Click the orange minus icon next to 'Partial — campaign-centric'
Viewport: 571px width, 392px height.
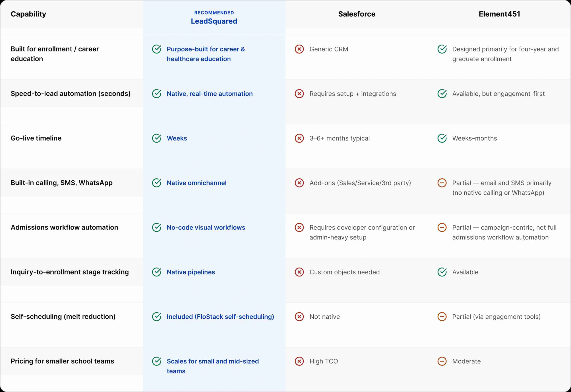[x=442, y=227]
